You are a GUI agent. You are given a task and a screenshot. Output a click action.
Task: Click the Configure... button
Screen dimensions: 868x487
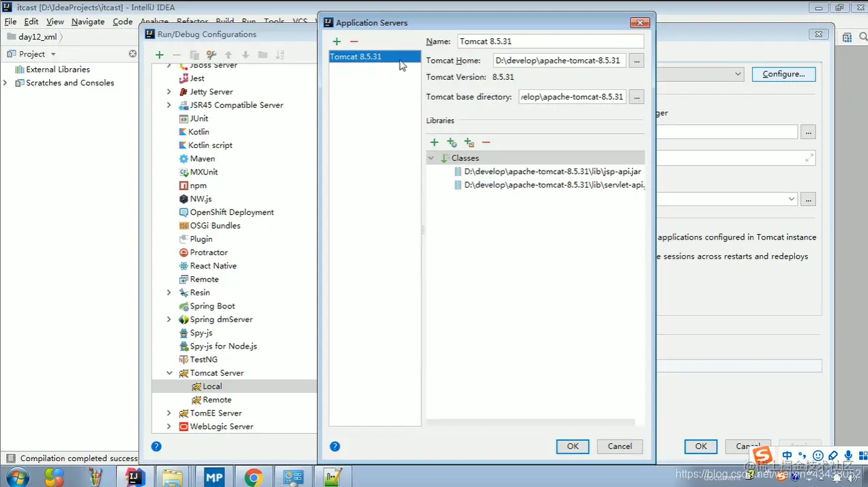pyautogui.click(x=783, y=74)
